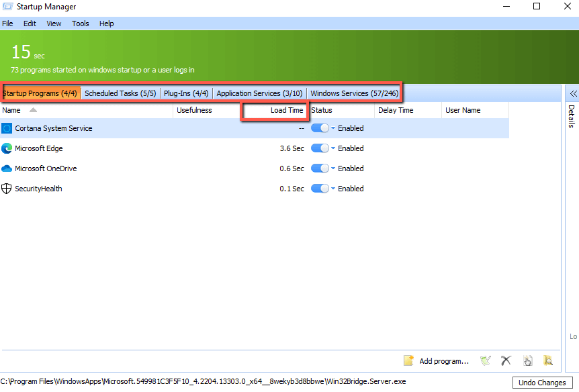
Task: Click the User Name column header
Action: pyautogui.click(x=476, y=110)
